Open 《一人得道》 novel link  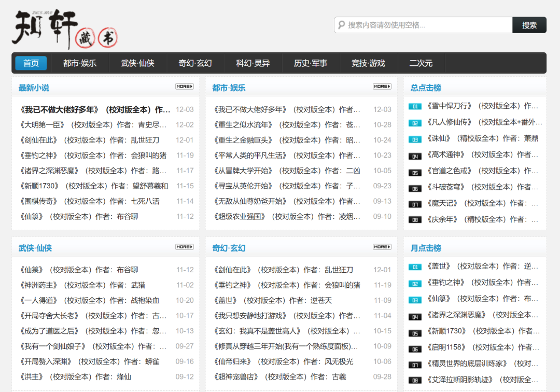pos(89,301)
